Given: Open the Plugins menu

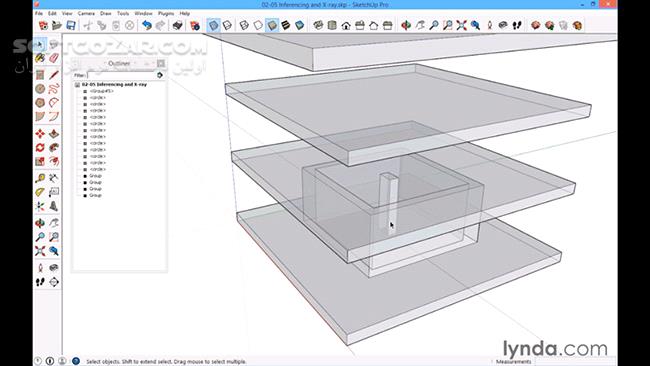Looking at the screenshot, I should point(166,13).
